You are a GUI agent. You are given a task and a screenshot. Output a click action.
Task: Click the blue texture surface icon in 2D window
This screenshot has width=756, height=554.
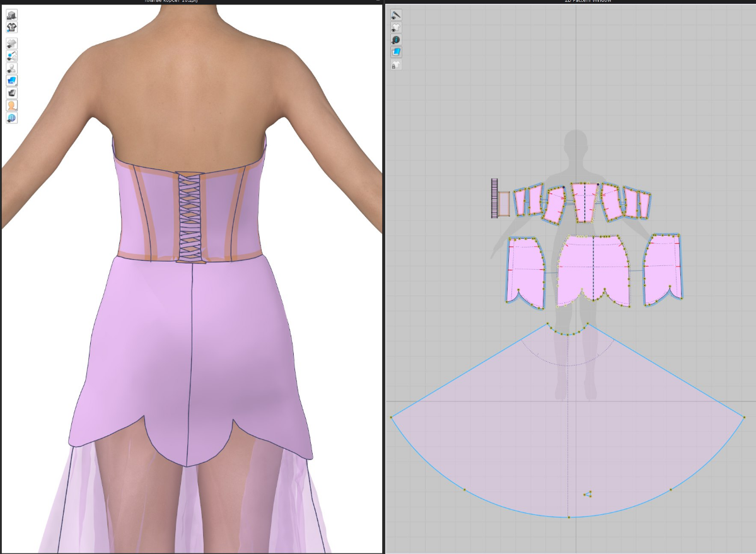tap(396, 52)
